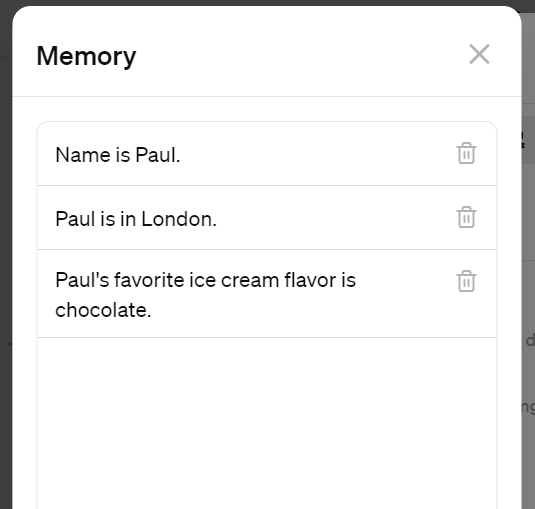The image size is (535, 509).
Task: Select the "Name is Paul." memory text
Action: pyautogui.click(x=118, y=155)
